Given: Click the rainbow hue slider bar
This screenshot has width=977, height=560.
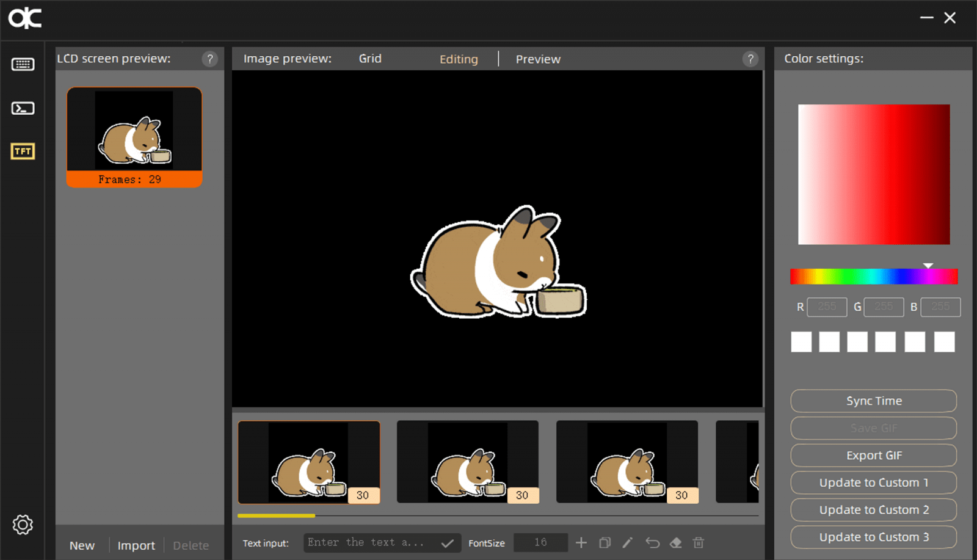Looking at the screenshot, I should point(873,277).
